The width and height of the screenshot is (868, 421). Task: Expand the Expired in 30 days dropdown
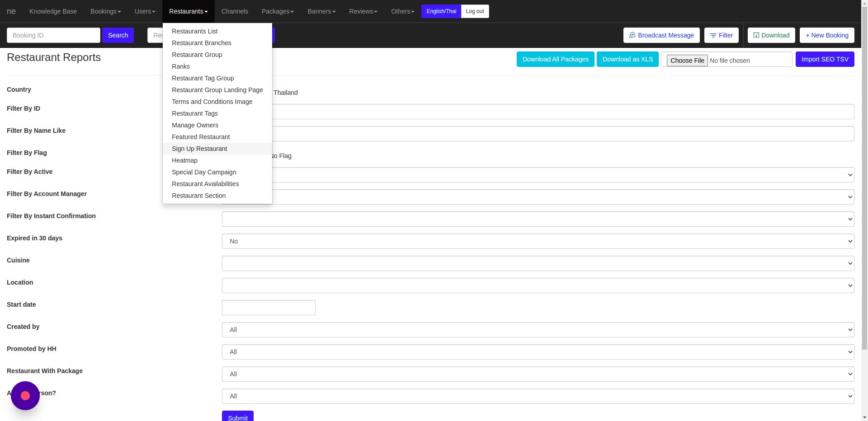pyautogui.click(x=538, y=241)
